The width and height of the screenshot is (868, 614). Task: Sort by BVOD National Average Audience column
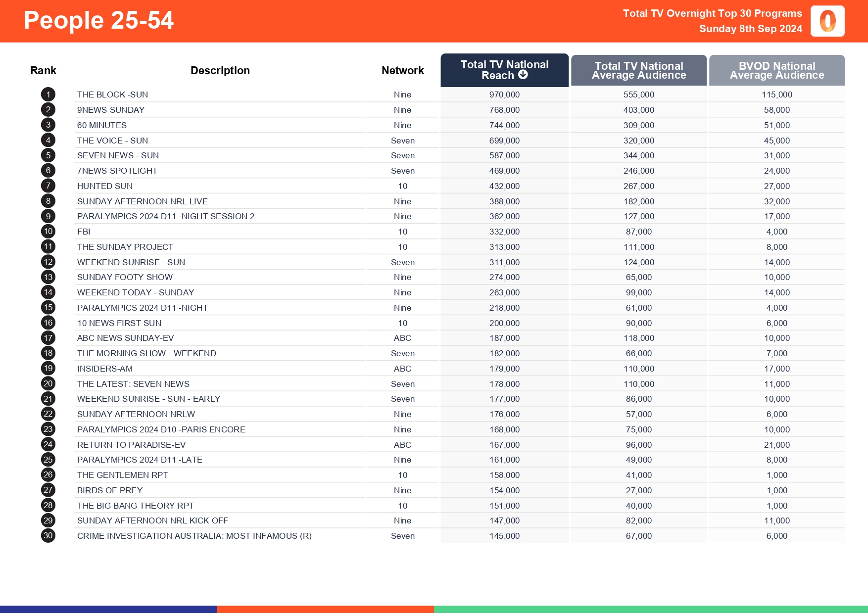coord(776,70)
